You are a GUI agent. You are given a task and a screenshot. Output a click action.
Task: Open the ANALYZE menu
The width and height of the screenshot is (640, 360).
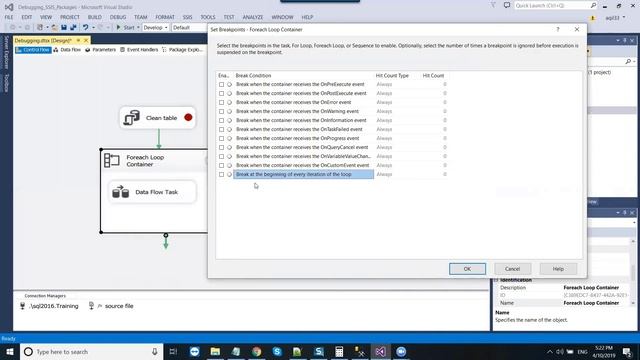pos(253,17)
